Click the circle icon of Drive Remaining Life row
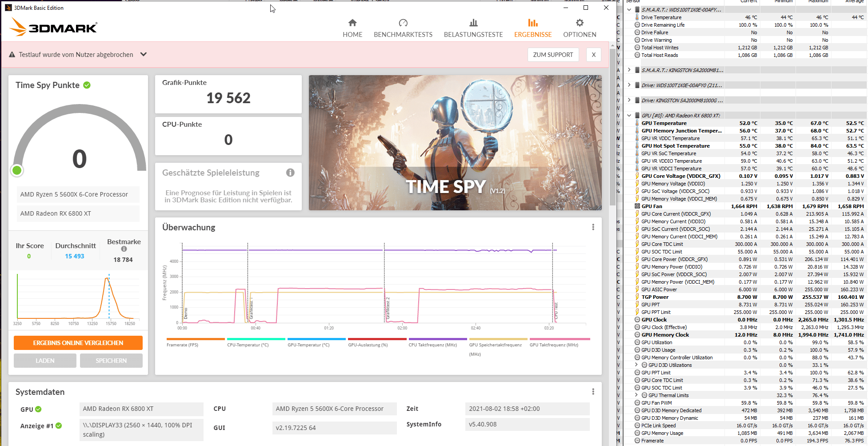Viewport: 868px width, 446px height. (637, 25)
